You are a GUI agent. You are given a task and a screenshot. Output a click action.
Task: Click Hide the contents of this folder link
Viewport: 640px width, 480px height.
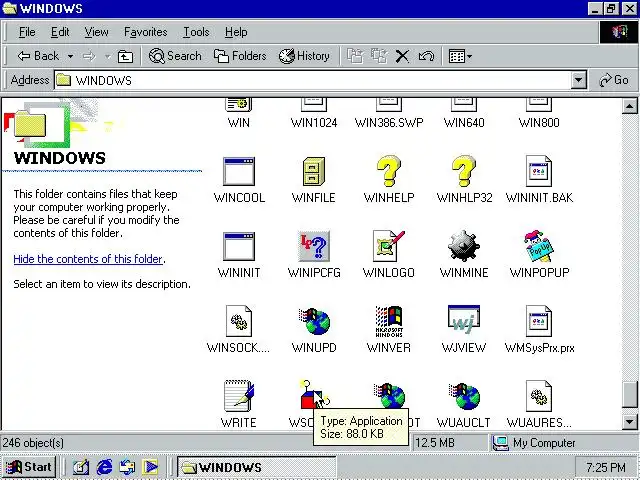click(88, 259)
